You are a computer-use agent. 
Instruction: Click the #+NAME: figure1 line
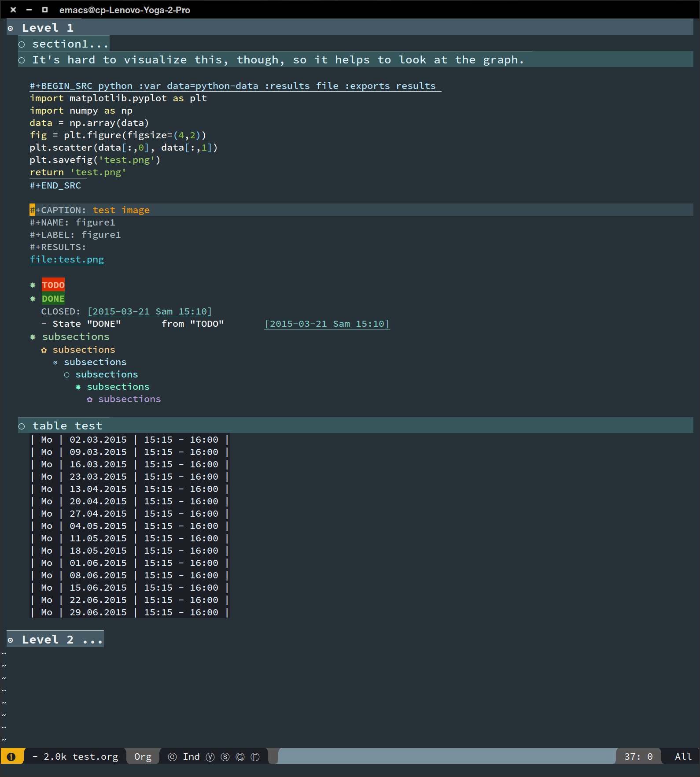73,222
